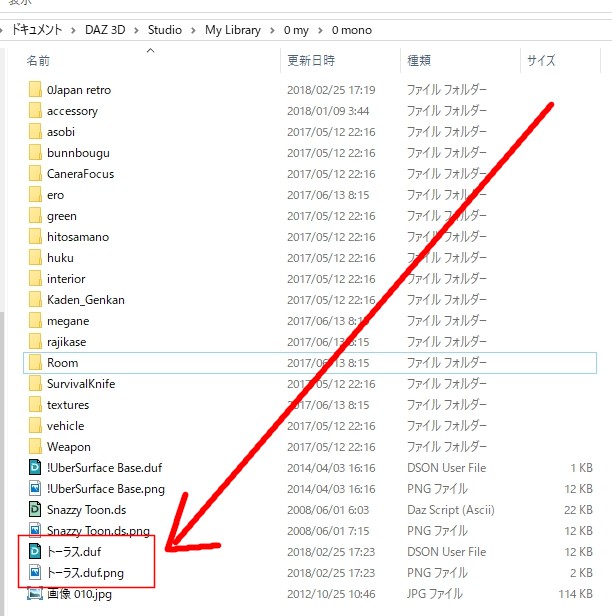The image size is (612, 616).
Task: Click the Kaden_Genkan folder icon
Action: click(x=35, y=300)
